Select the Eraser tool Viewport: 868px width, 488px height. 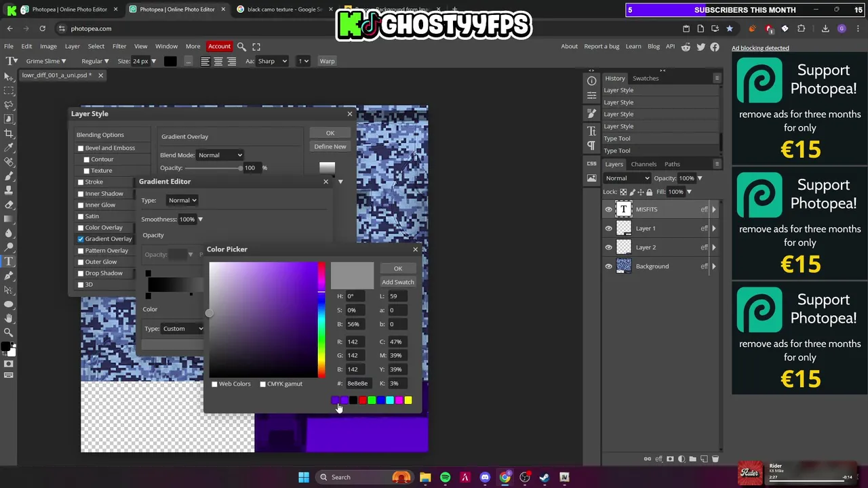pos(9,205)
